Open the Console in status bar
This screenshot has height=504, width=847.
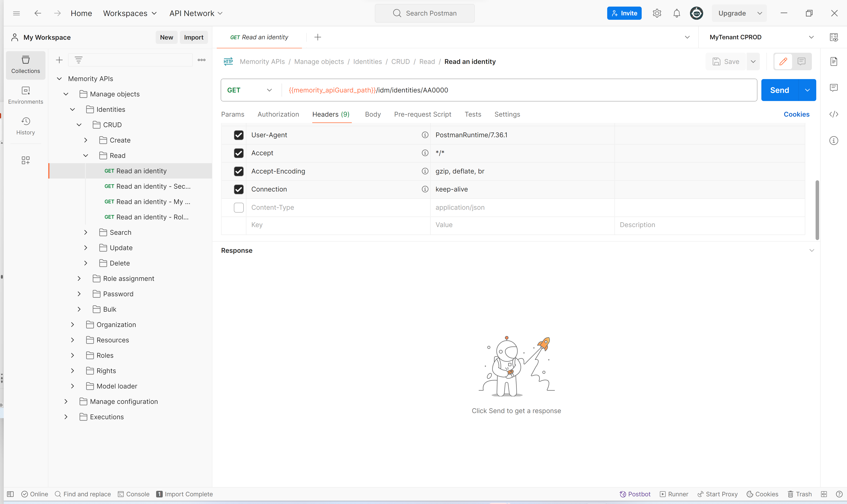tap(134, 494)
